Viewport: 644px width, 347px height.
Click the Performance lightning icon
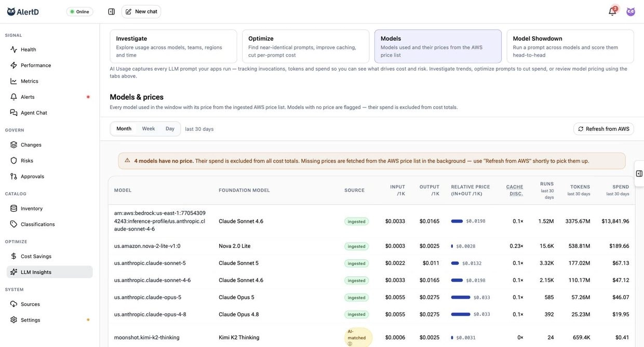(x=14, y=65)
